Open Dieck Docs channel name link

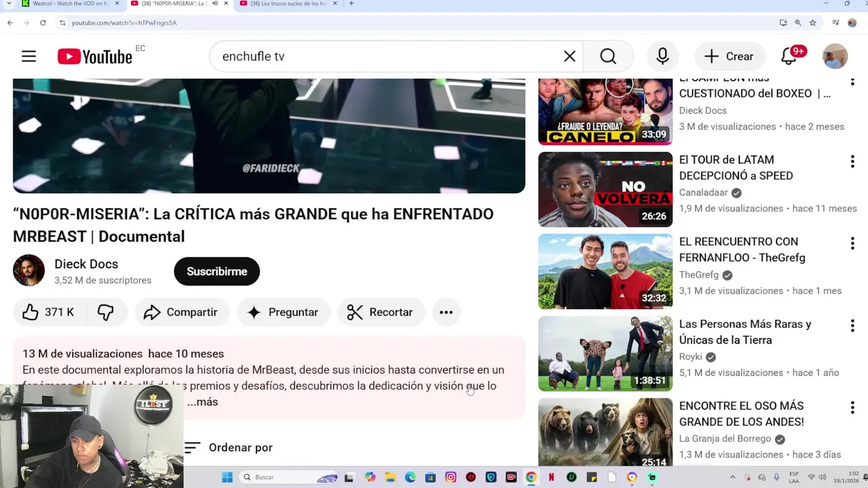coord(86,264)
